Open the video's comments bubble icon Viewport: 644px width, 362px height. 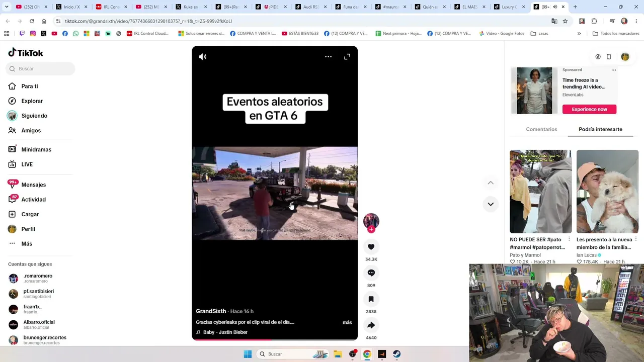pyautogui.click(x=371, y=273)
